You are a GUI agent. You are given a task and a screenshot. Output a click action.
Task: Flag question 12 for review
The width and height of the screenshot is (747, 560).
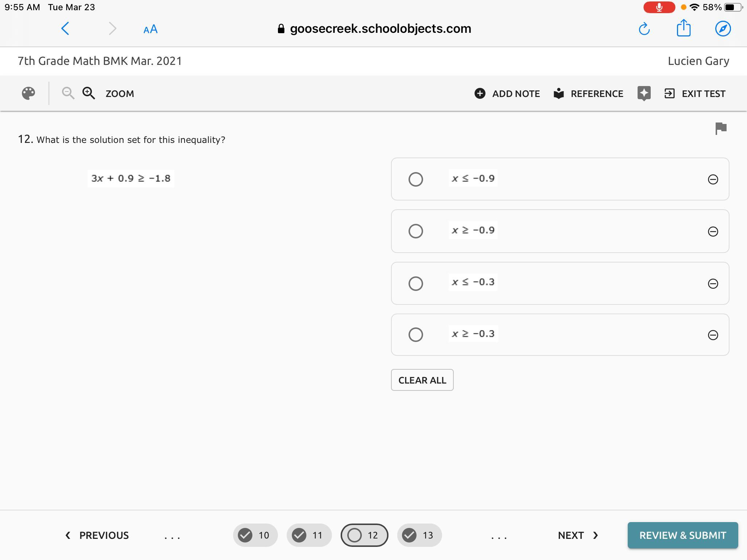click(721, 128)
